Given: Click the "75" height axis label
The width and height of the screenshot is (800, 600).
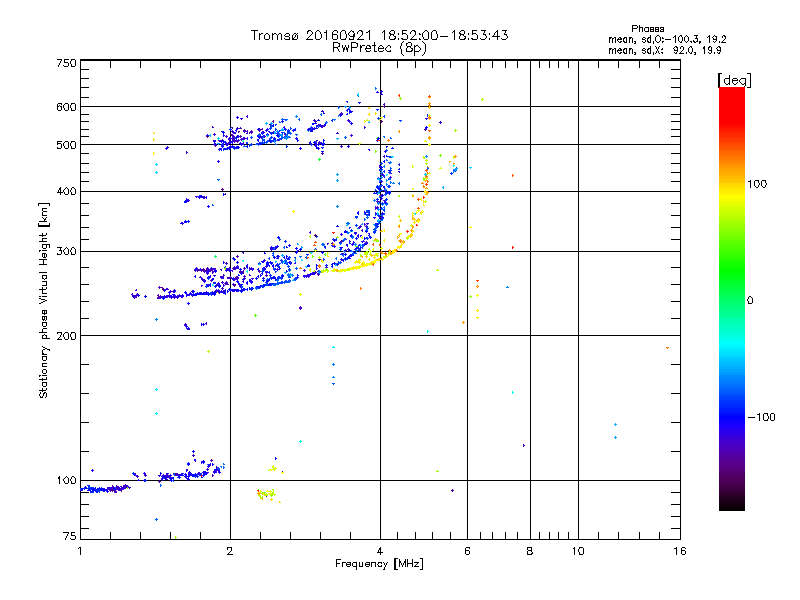Looking at the screenshot, I should (x=70, y=536).
